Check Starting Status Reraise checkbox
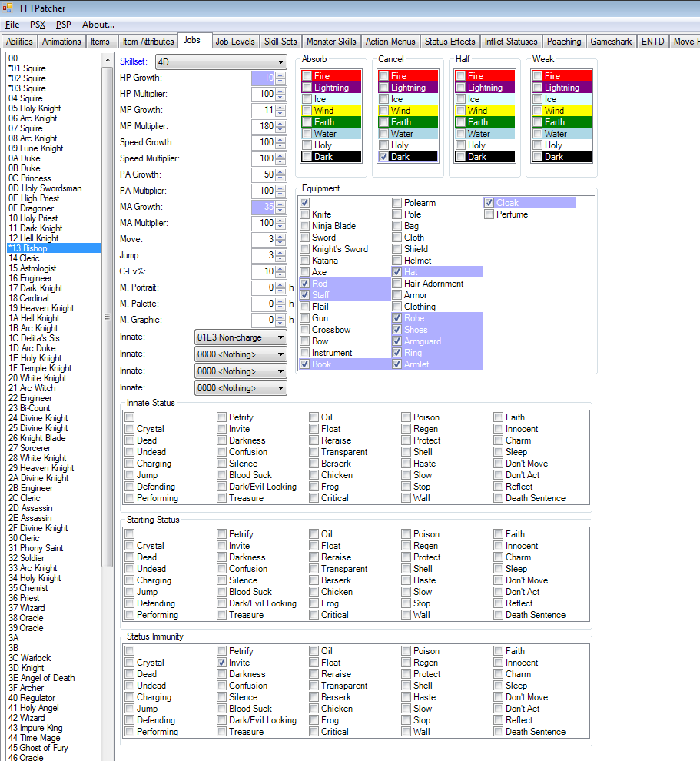Image resolution: width=700 pixels, height=761 pixels. tap(314, 557)
